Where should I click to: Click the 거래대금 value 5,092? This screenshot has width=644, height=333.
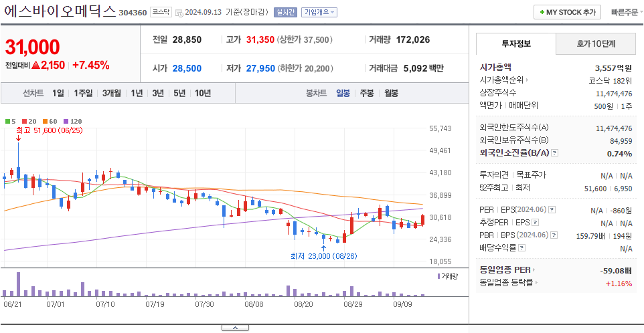(x=414, y=68)
